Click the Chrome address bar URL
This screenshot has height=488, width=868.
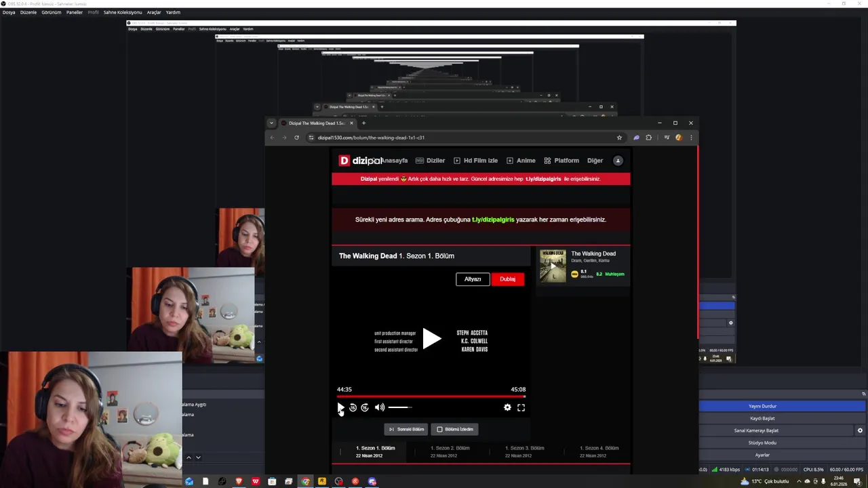click(x=371, y=138)
